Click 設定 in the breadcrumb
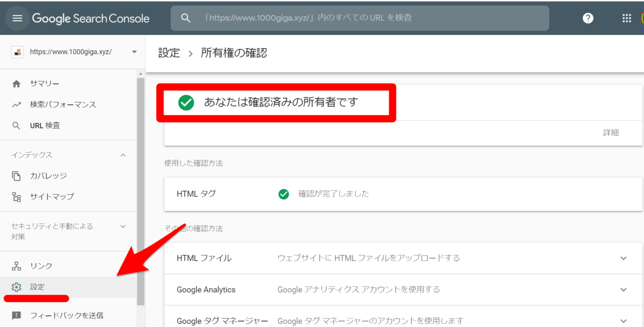Image resolution: width=644 pixels, height=327 pixels. click(169, 53)
